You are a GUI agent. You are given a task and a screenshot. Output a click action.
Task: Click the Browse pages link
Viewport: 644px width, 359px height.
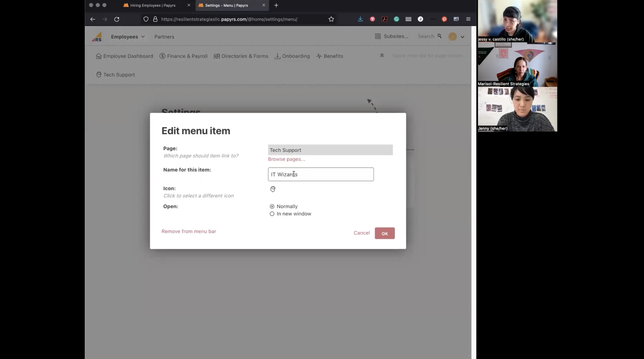point(286,159)
